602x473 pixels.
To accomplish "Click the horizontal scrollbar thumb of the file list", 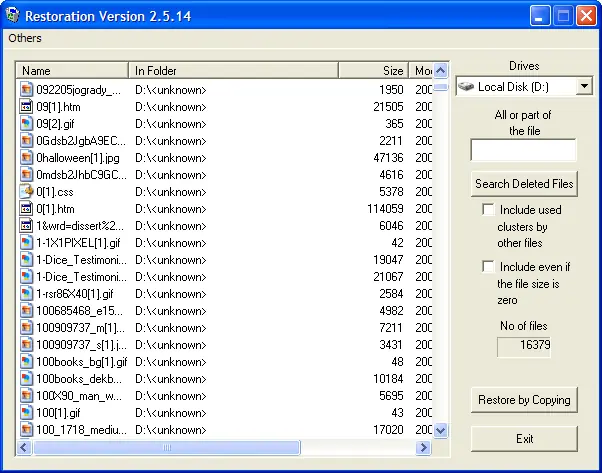I will pos(167,447).
